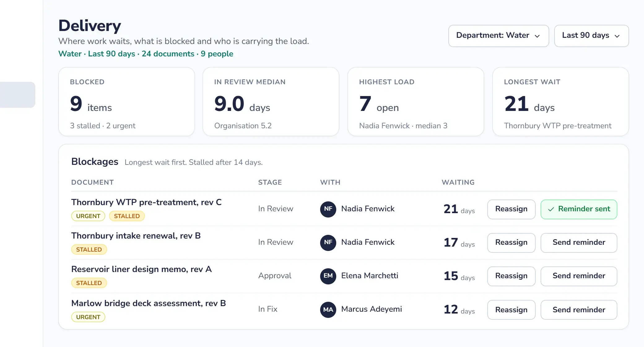The width and height of the screenshot is (644, 347).
Task: Click STALLED tag on Thornbury intake renewal
Action: [89, 249]
